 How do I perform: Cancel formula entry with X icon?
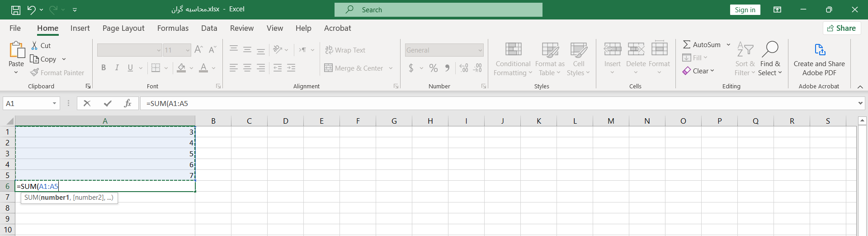[x=87, y=103]
